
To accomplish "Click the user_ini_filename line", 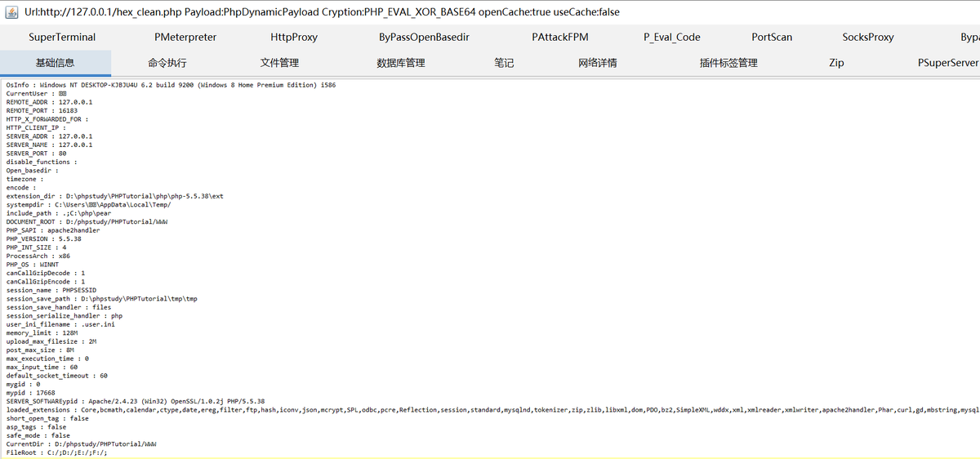I will (60, 324).
